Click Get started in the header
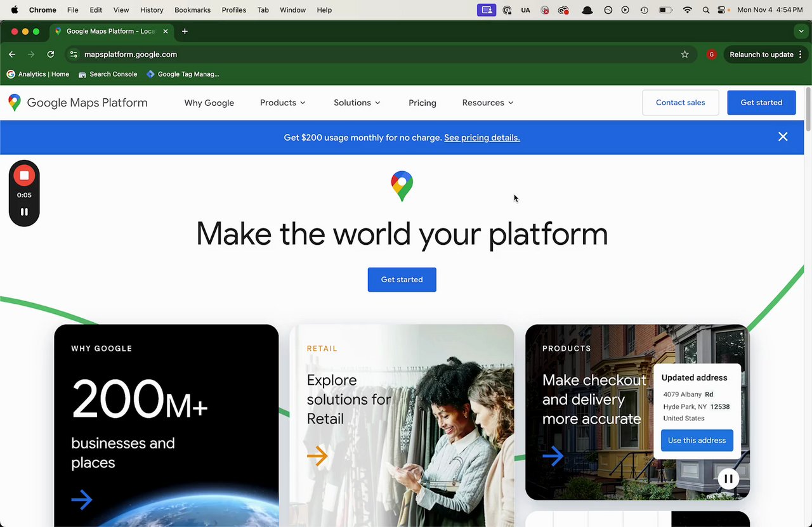This screenshot has width=812, height=527. coord(761,103)
